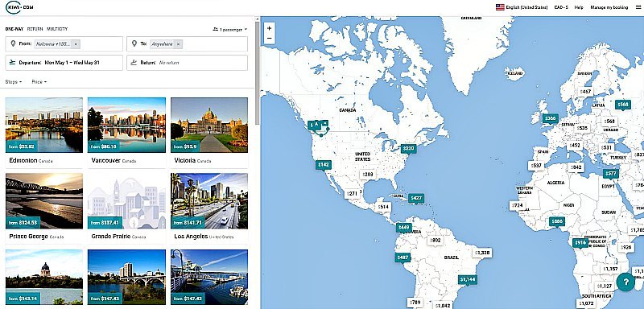The height and width of the screenshot is (309, 644).
Task: Zoom out the map with minus button
Action: pyautogui.click(x=270, y=39)
